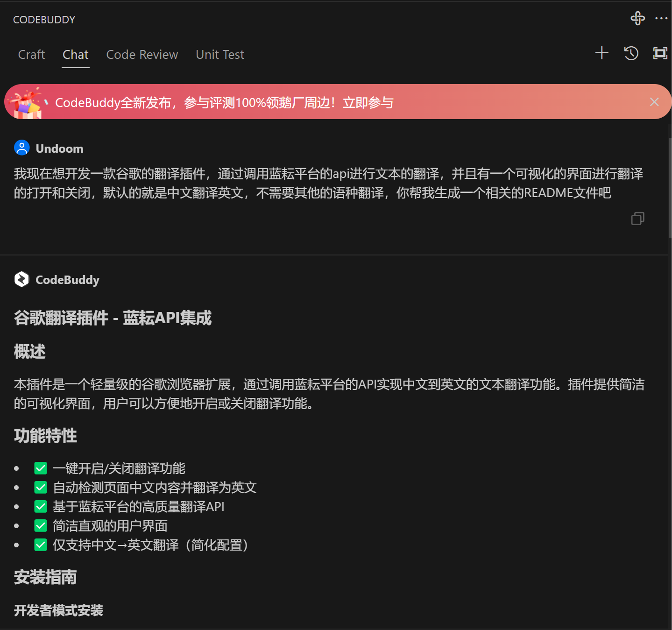Toggle the 简洁直观的用户界面 checkbox
672x630 pixels.
click(41, 525)
